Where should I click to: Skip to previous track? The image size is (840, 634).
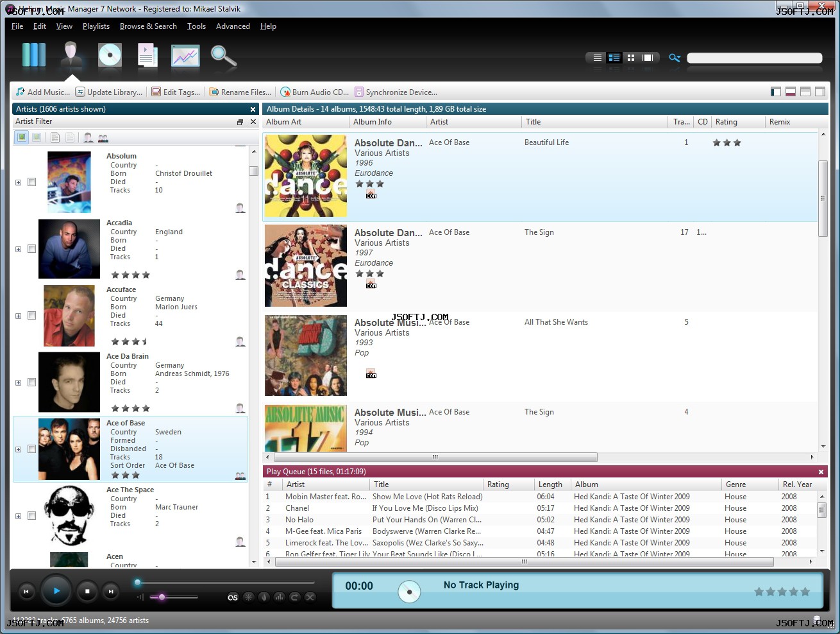pos(26,592)
